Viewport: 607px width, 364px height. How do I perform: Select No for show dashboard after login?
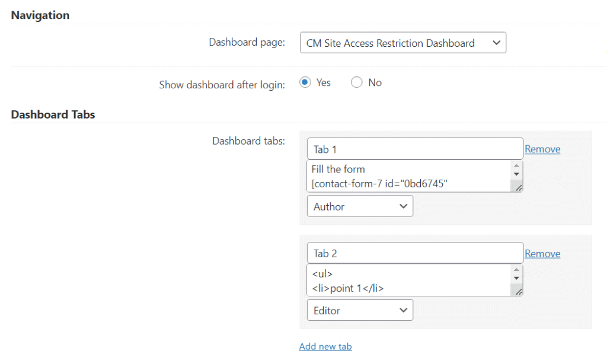[357, 83]
